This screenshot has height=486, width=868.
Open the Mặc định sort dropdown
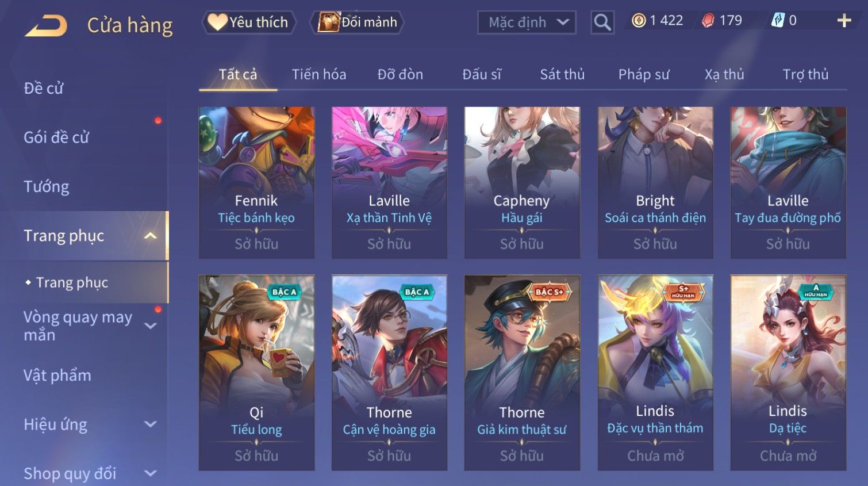527,22
